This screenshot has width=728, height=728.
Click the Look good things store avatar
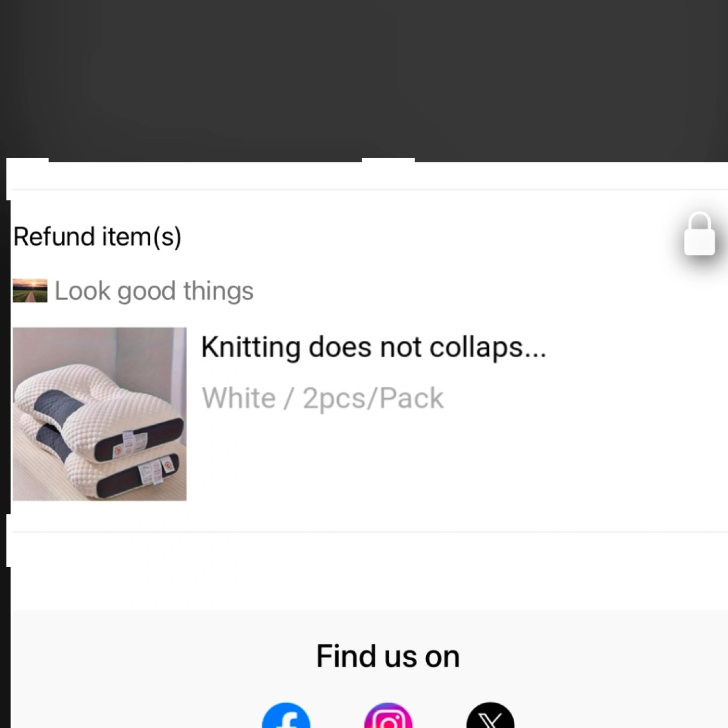pos(30,291)
